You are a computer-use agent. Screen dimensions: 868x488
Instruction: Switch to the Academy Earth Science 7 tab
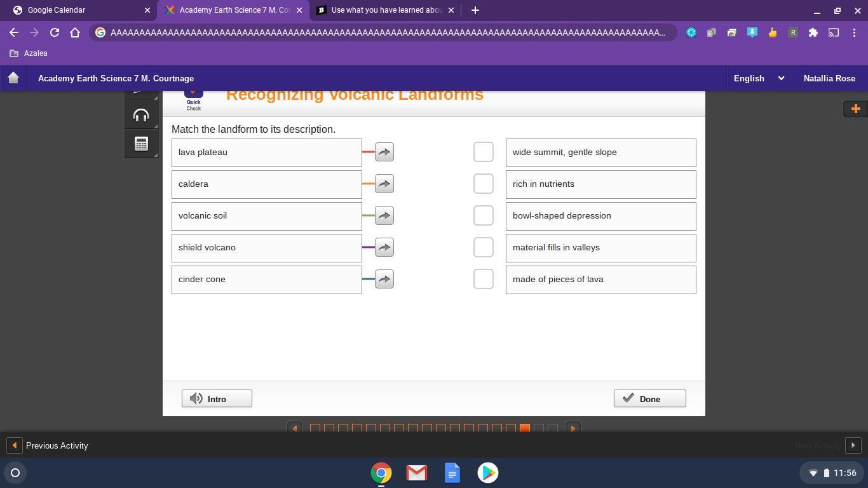pos(234,10)
